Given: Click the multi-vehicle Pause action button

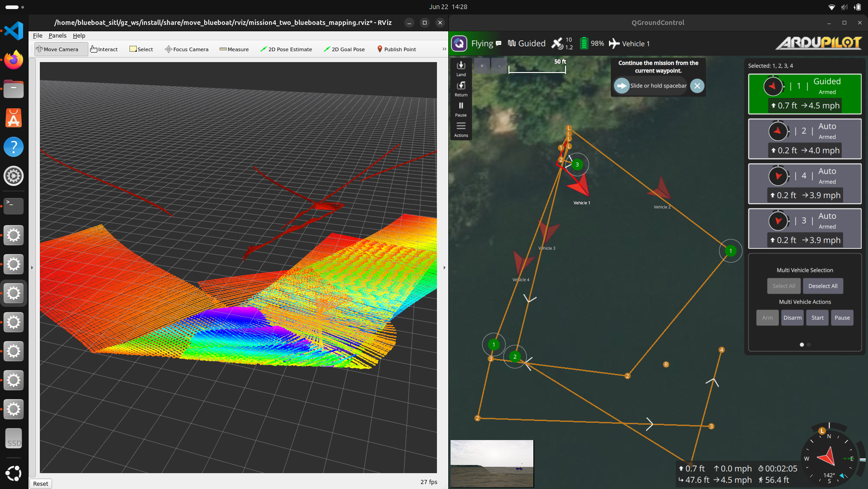Looking at the screenshot, I should [842, 318].
